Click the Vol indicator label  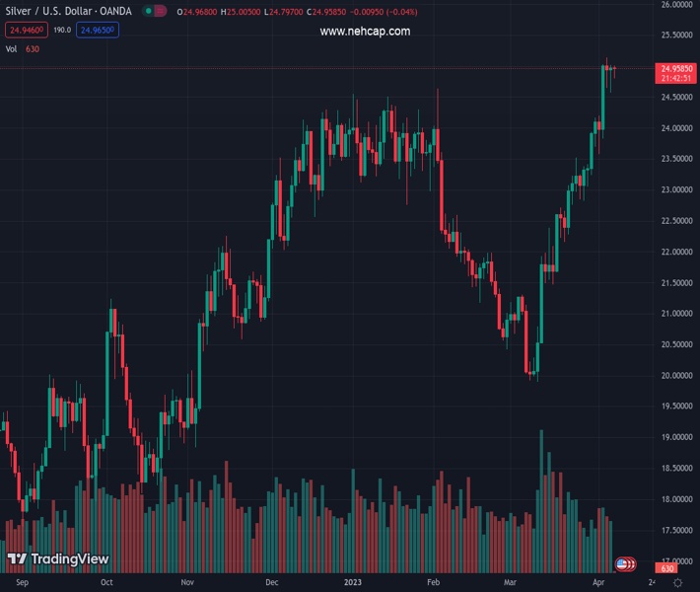(11, 48)
